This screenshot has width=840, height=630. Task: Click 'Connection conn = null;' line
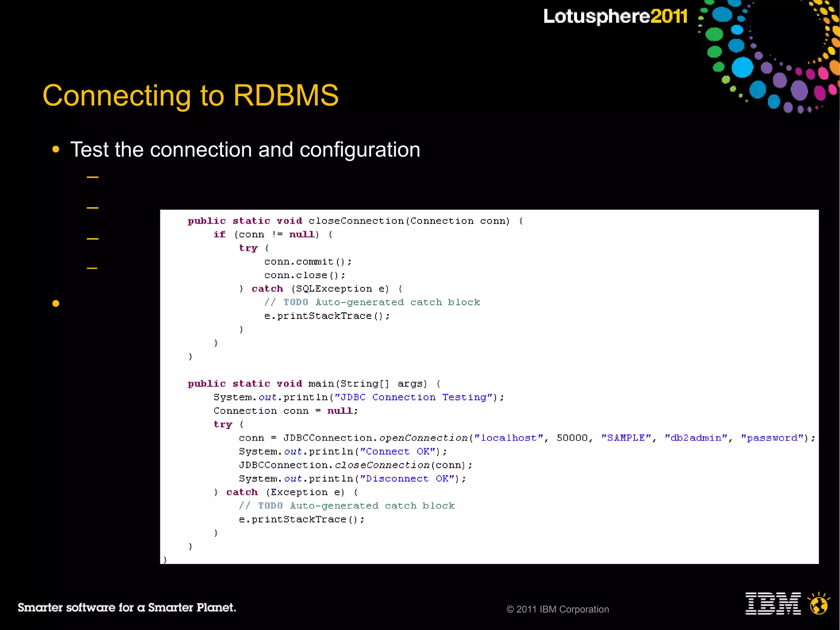pos(285,411)
